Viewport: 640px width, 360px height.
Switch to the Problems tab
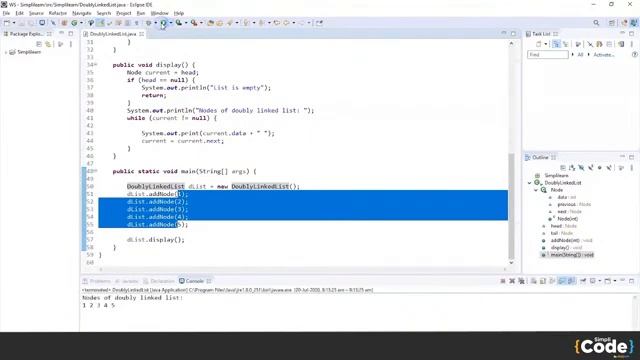pos(97,281)
